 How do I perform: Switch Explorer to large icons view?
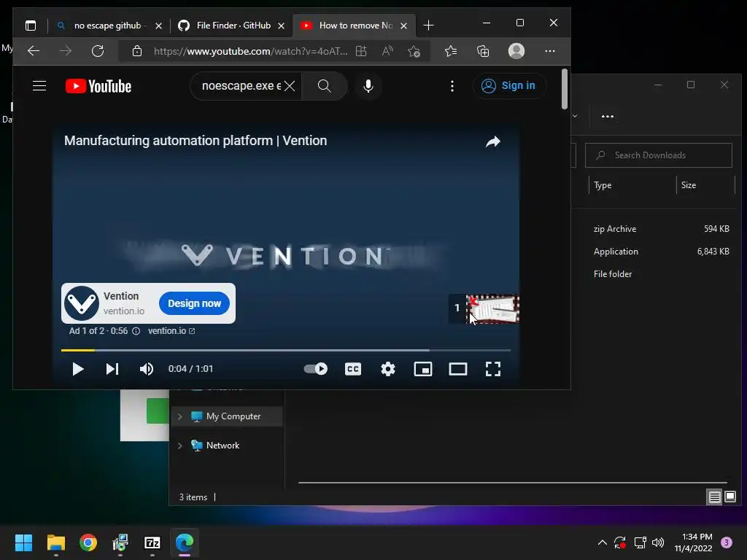(x=730, y=497)
